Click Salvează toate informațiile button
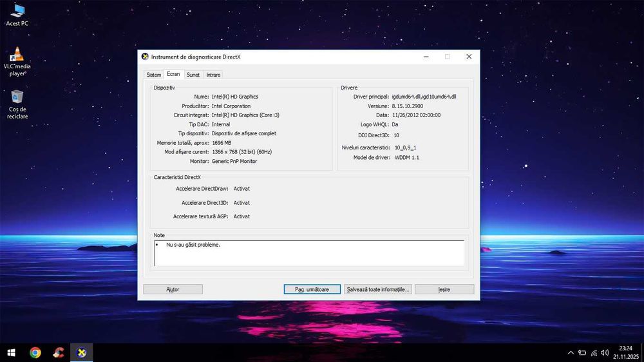The width and height of the screenshot is (644, 362). pyautogui.click(x=378, y=289)
